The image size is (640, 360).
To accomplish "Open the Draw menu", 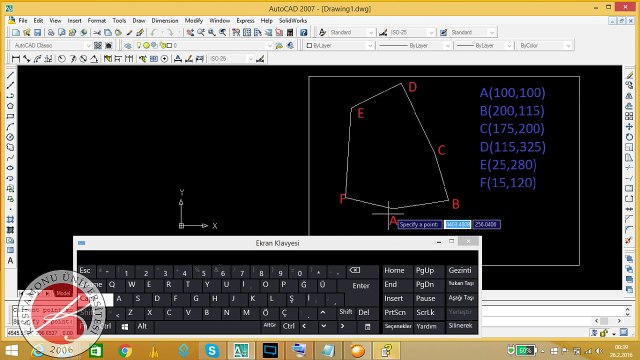I will click(139, 20).
